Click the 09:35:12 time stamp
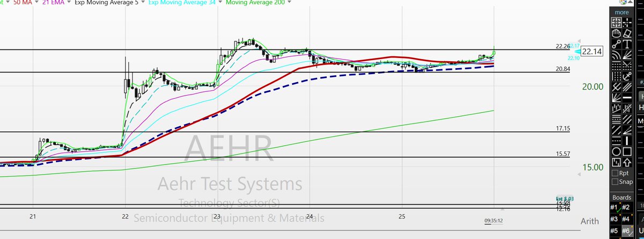This screenshot has height=239, width=644. [x=494, y=221]
